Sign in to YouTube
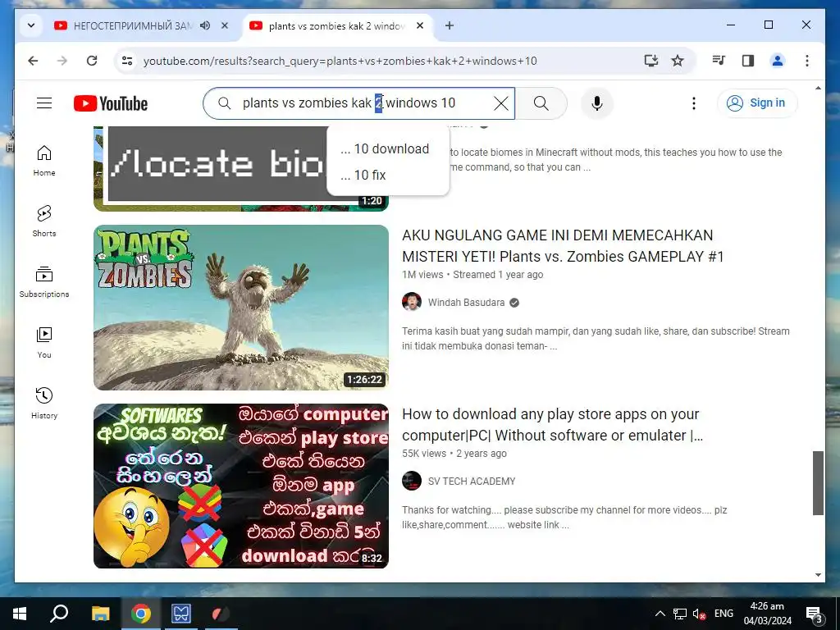This screenshot has height=630, width=840. point(757,103)
